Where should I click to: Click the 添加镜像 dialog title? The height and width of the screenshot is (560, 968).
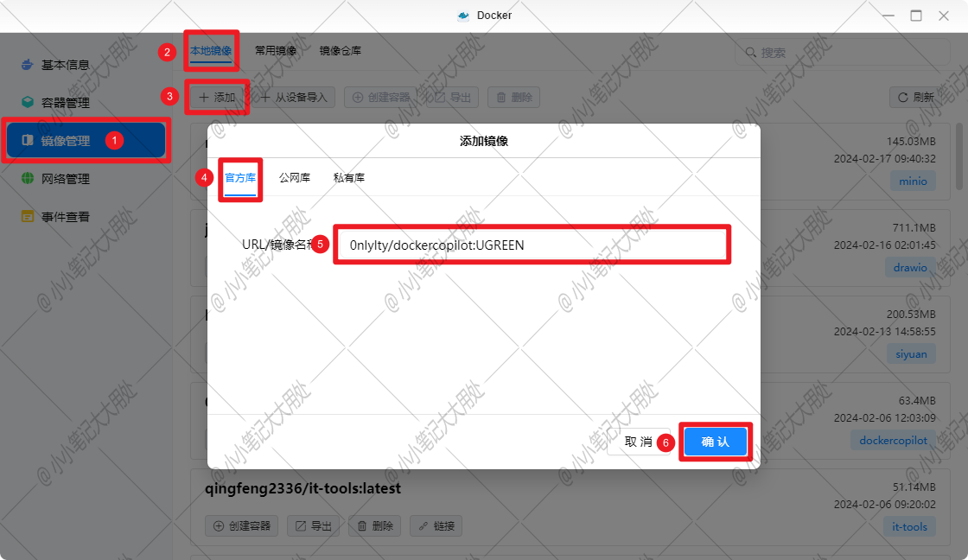coord(484,141)
